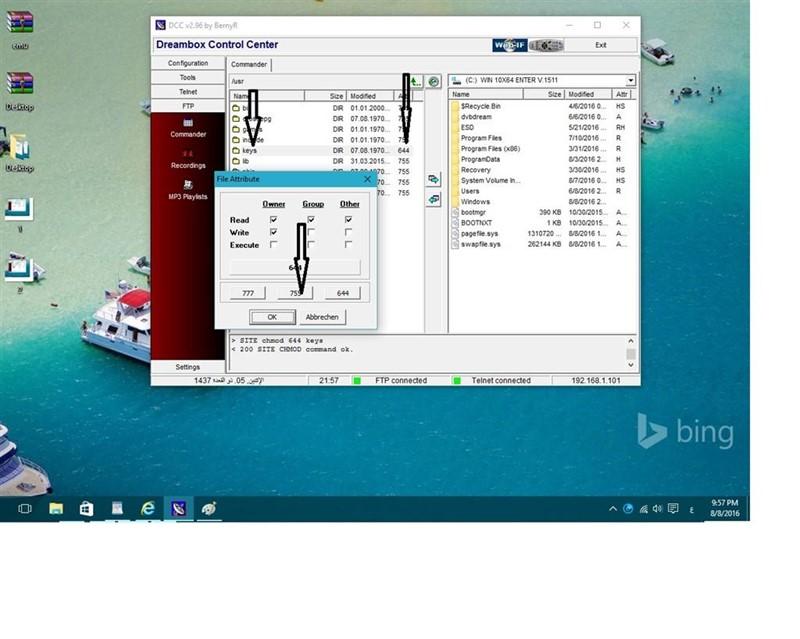This screenshot has height=639, width=800.
Task: Open Internet Explorer from the taskbar
Action: tap(148, 508)
